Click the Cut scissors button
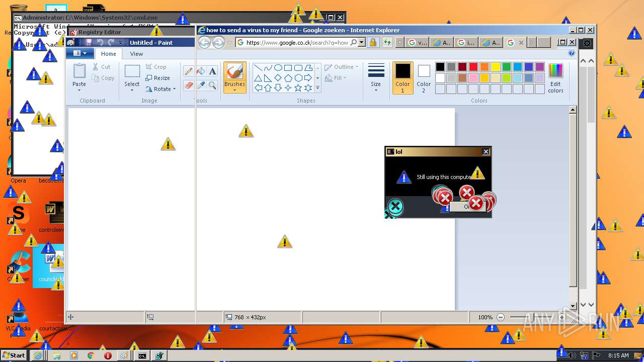This screenshot has width=644, height=362. (101, 67)
